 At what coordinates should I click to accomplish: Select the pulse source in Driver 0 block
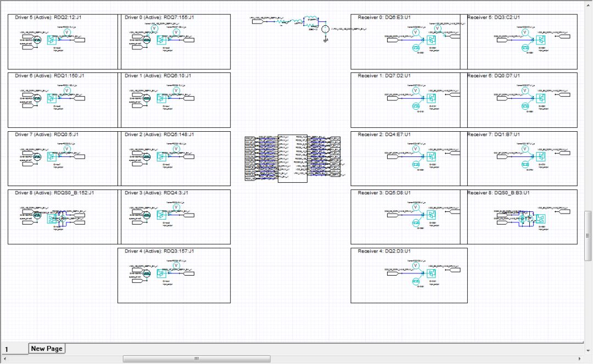147,40
